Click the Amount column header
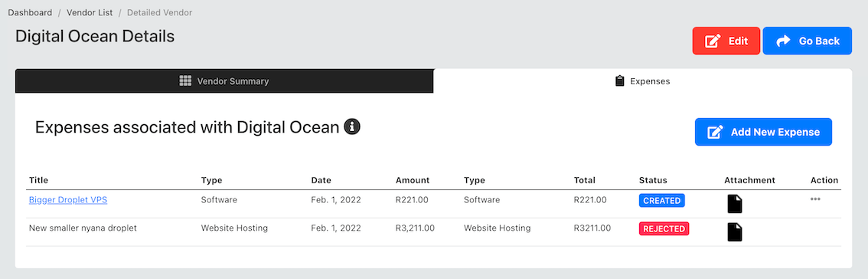The width and height of the screenshot is (868, 279). [413, 180]
